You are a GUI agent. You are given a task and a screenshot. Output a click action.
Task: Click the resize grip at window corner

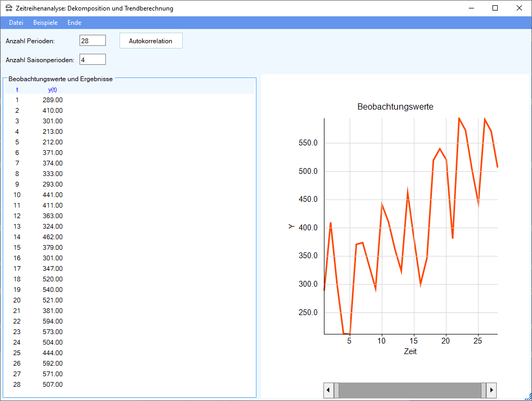click(528, 397)
